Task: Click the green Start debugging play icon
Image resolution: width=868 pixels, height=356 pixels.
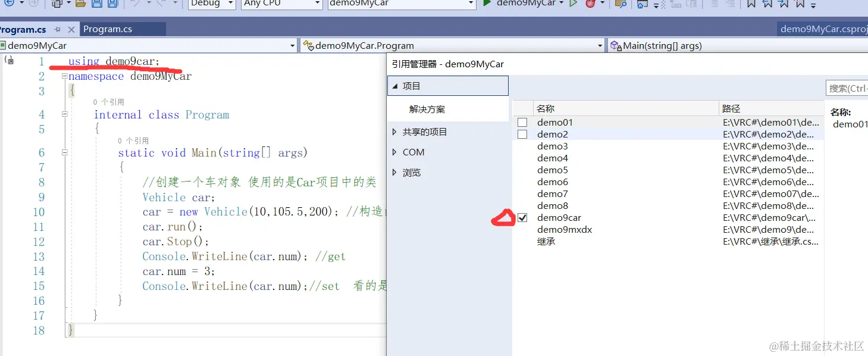Action: tap(487, 2)
